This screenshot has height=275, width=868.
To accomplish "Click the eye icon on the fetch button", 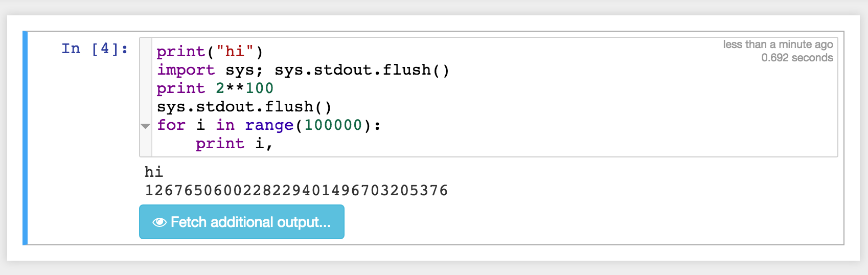I will (x=159, y=222).
